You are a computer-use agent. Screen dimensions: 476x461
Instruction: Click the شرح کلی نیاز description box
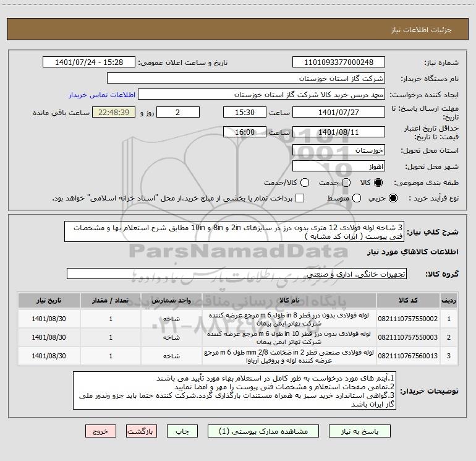tap(234, 232)
